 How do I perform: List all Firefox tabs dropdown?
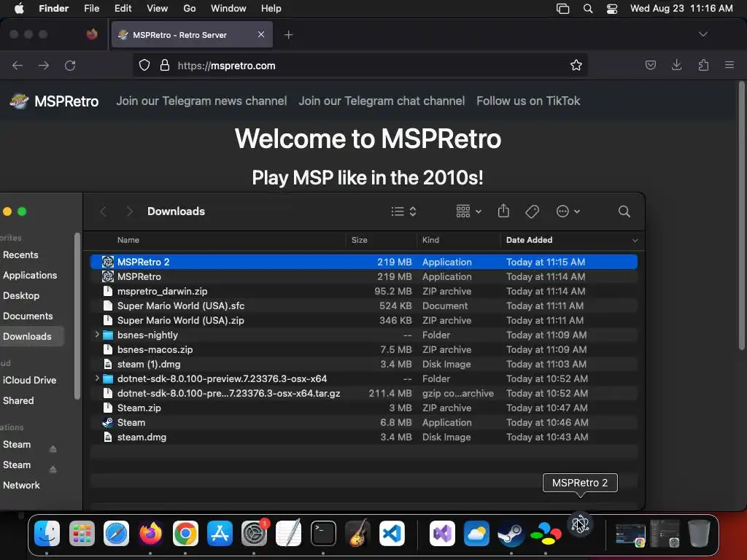pyautogui.click(x=703, y=34)
